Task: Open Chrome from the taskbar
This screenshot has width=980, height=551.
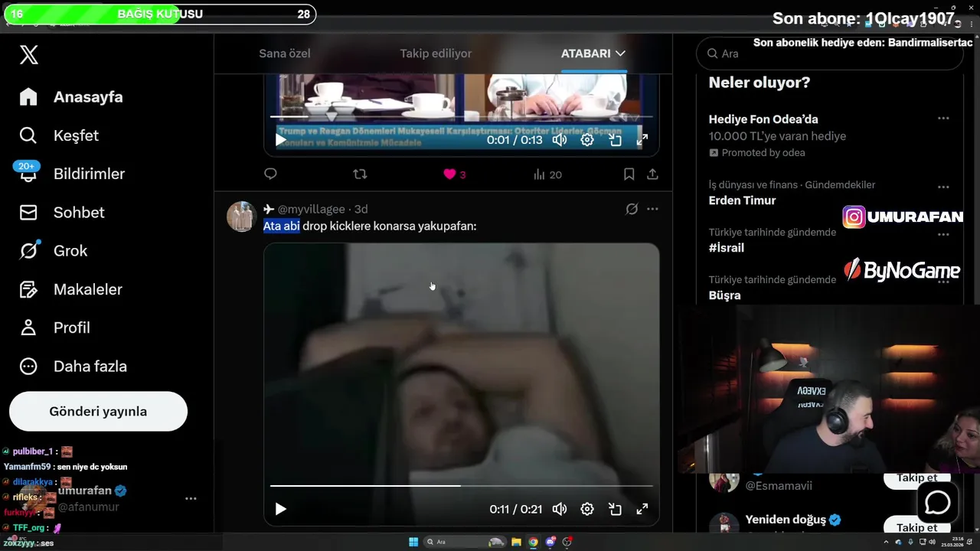Action: click(534, 542)
